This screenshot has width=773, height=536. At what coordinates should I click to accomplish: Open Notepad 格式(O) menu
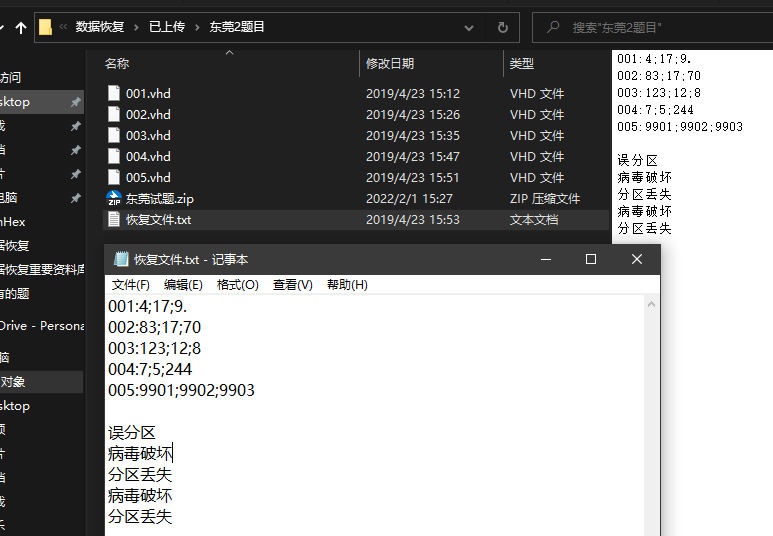238,285
